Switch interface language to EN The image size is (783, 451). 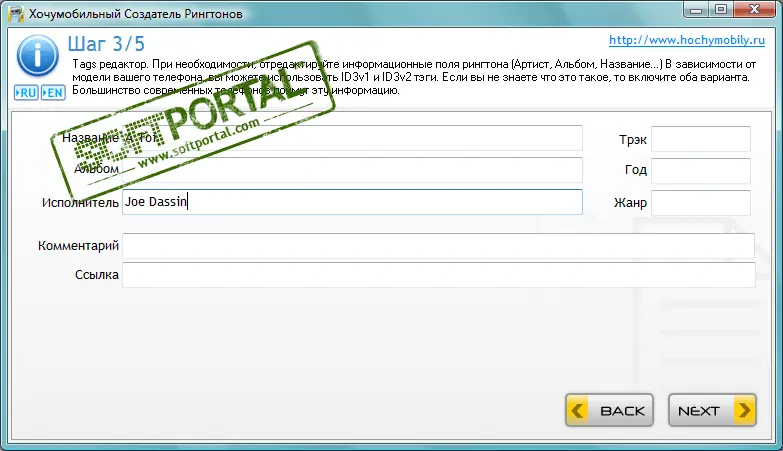tap(53, 93)
